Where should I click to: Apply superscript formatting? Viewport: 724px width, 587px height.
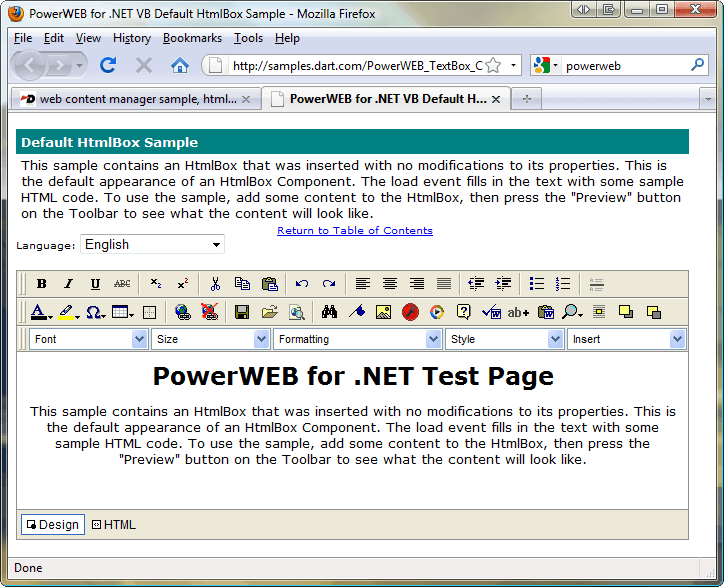pyautogui.click(x=183, y=284)
